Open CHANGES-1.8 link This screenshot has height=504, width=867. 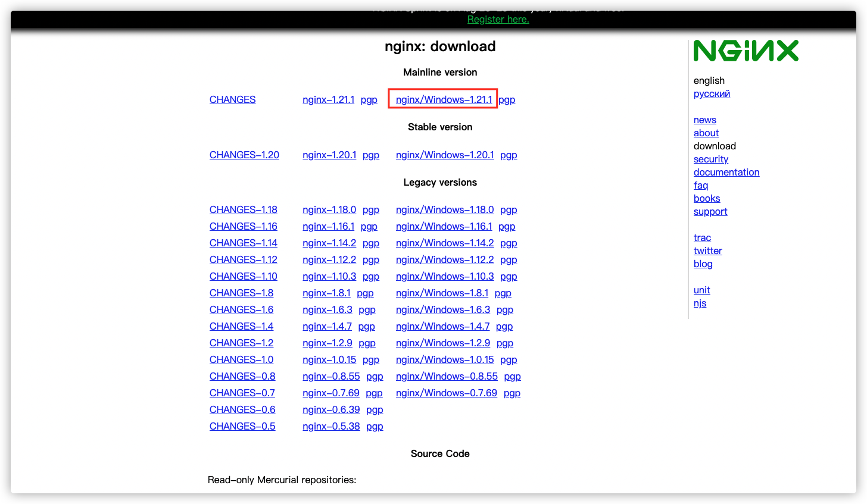241,293
